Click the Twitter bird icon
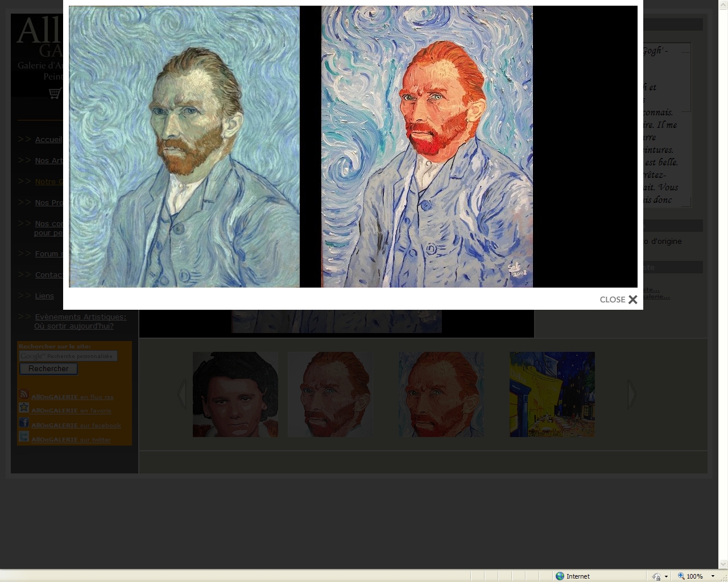 click(24, 436)
